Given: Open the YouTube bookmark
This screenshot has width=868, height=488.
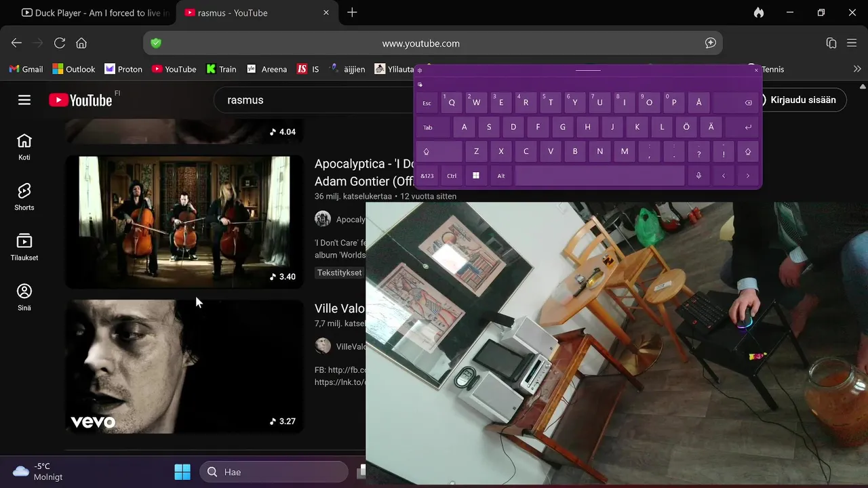Looking at the screenshot, I should pos(174,69).
